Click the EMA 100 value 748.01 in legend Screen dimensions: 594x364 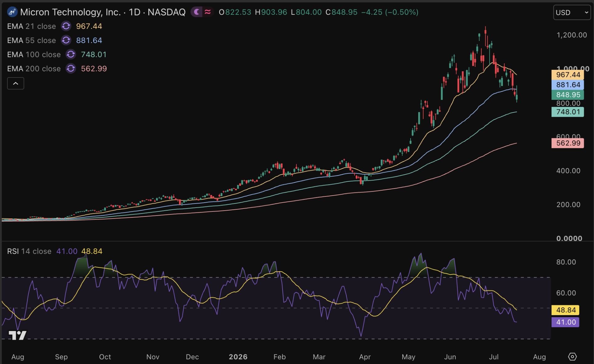(94, 55)
